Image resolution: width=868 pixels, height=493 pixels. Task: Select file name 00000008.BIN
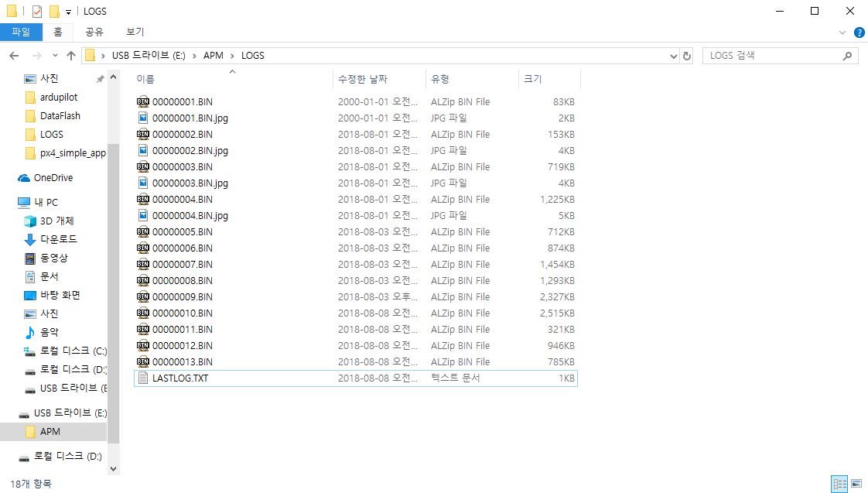click(x=183, y=280)
